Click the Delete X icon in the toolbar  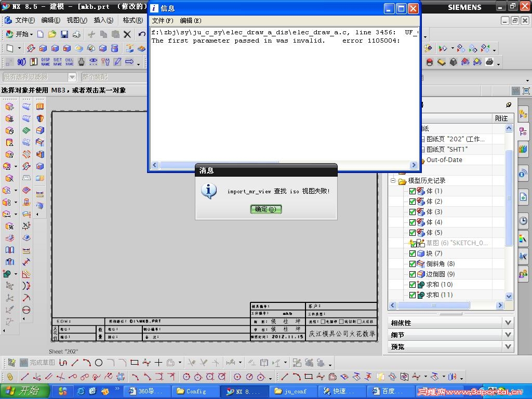127,34
